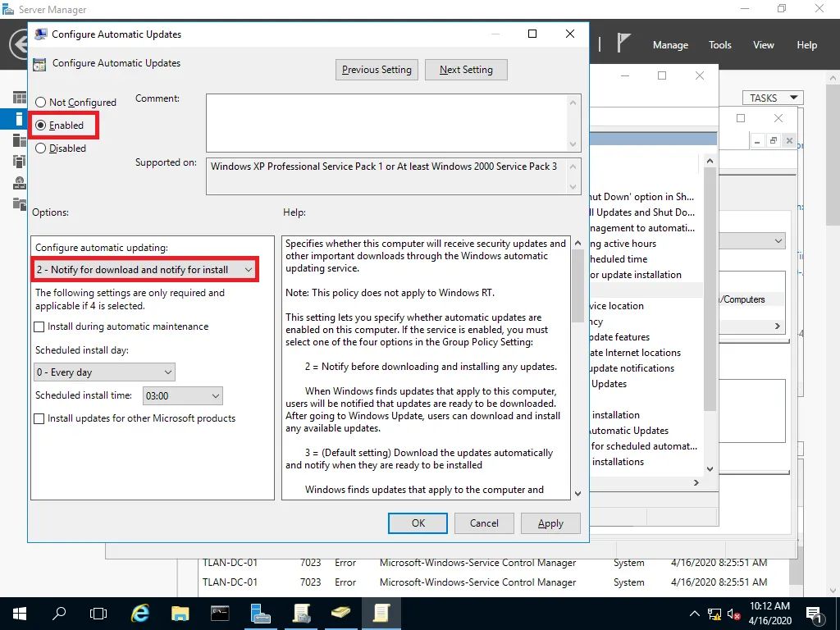The height and width of the screenshot is (630, 840).
Task: Select 'ate Internet locations' policy row behind dialog
Action: point(636,353)
